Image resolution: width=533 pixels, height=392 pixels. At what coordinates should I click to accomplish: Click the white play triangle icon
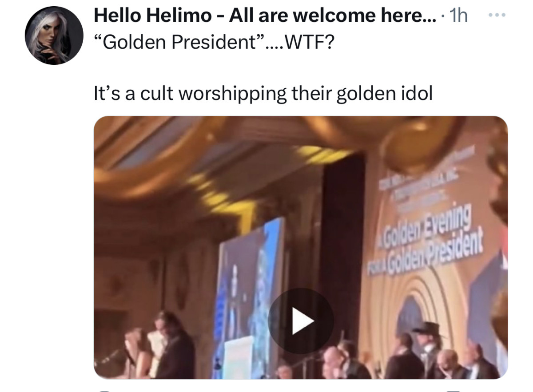[302, 321]
